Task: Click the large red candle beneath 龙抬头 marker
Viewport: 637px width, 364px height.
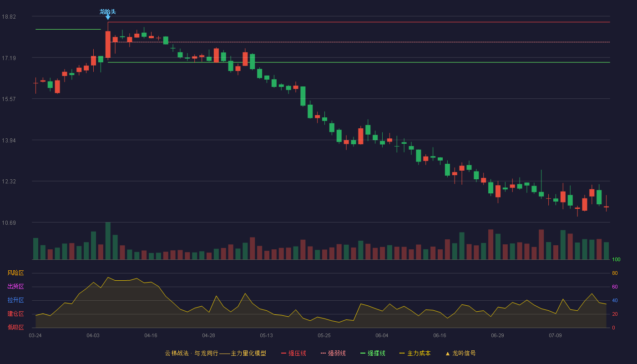Action: click(x=108, y=44)
